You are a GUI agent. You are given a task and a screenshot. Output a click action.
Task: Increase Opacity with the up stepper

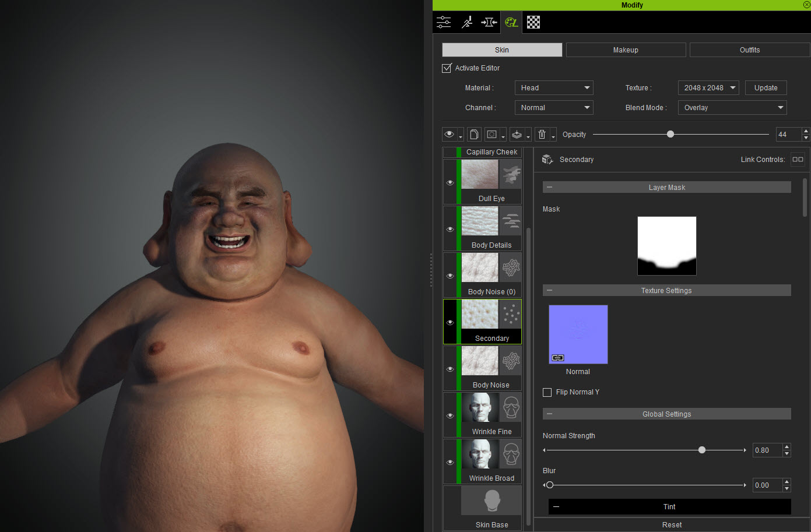tap(806, 131)
